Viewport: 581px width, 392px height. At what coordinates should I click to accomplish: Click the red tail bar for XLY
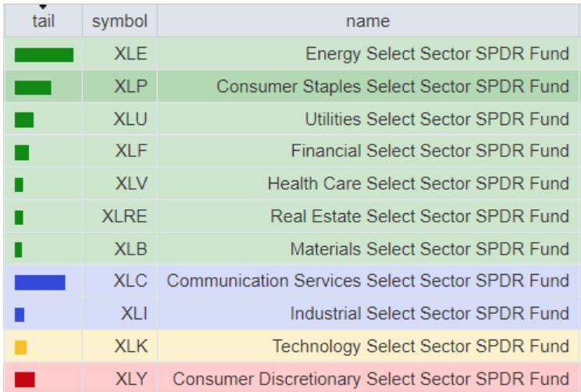pos(25,380)
